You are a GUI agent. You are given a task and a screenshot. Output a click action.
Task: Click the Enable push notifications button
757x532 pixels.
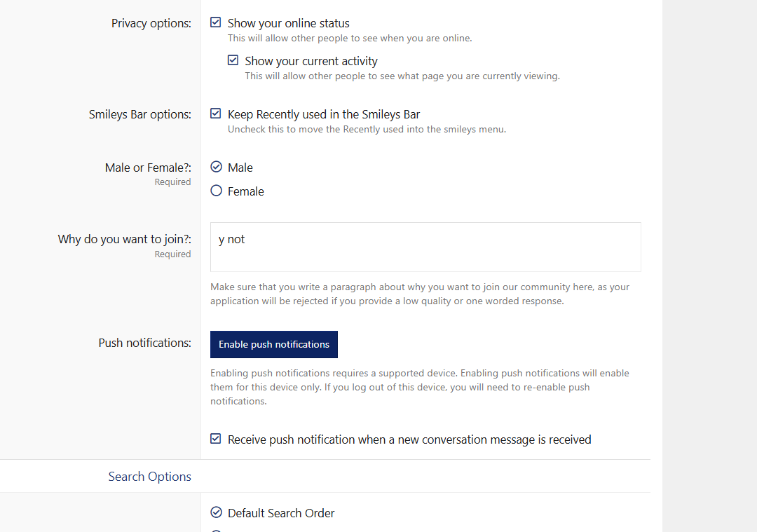(274, 344)
